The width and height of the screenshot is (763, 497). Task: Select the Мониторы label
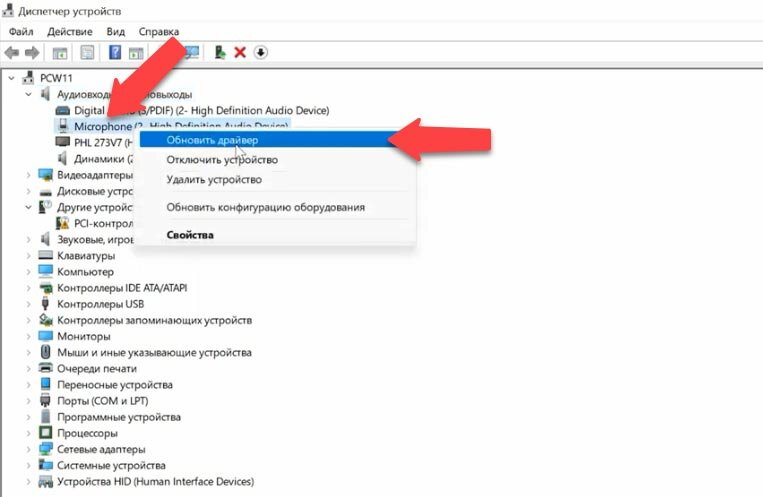click(x=84, y=336)
